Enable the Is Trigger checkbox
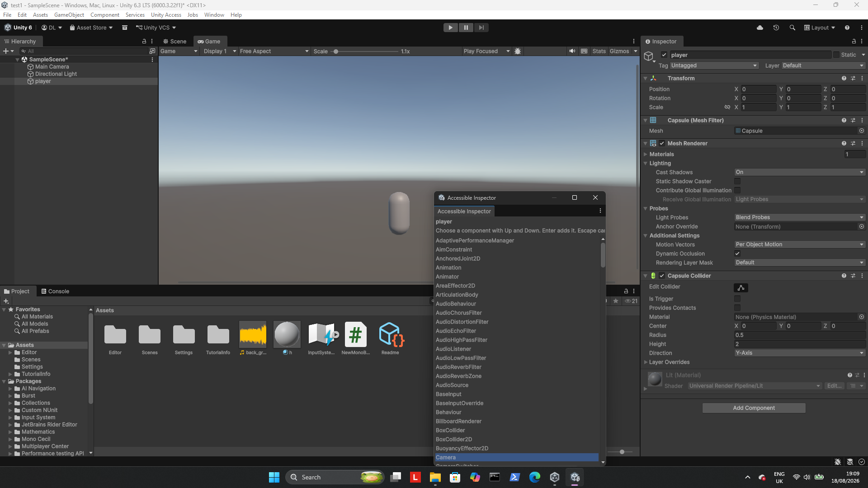 pos(737,299)
